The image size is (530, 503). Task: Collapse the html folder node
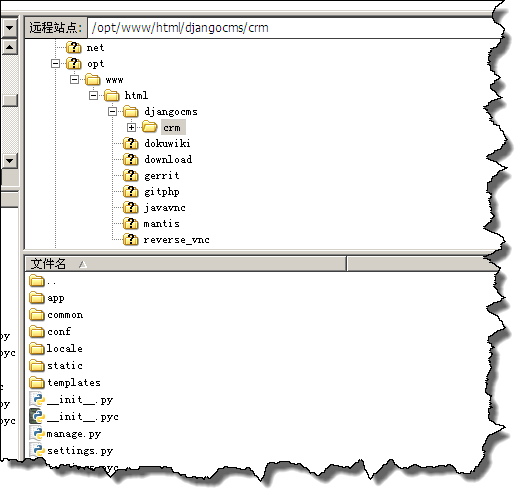pos(94,96)
